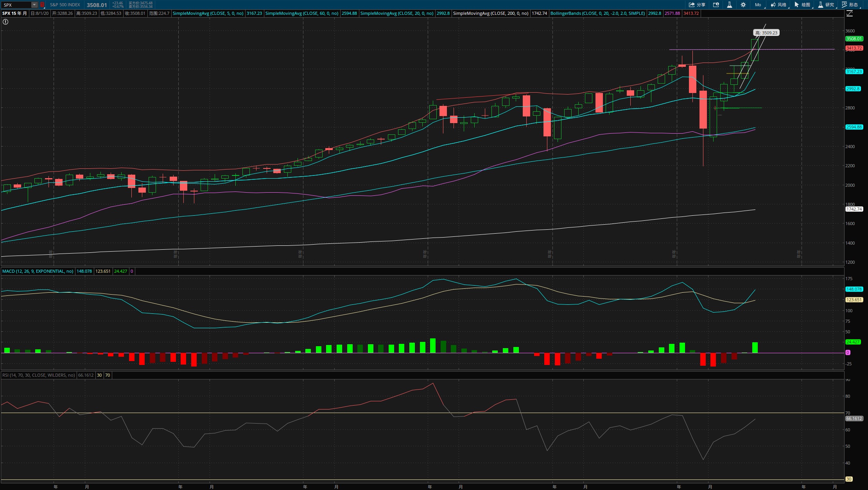Screen dimensions: 868x490
Task: Open the SPX symbol dropdown arrow
Action: [34, 5]
